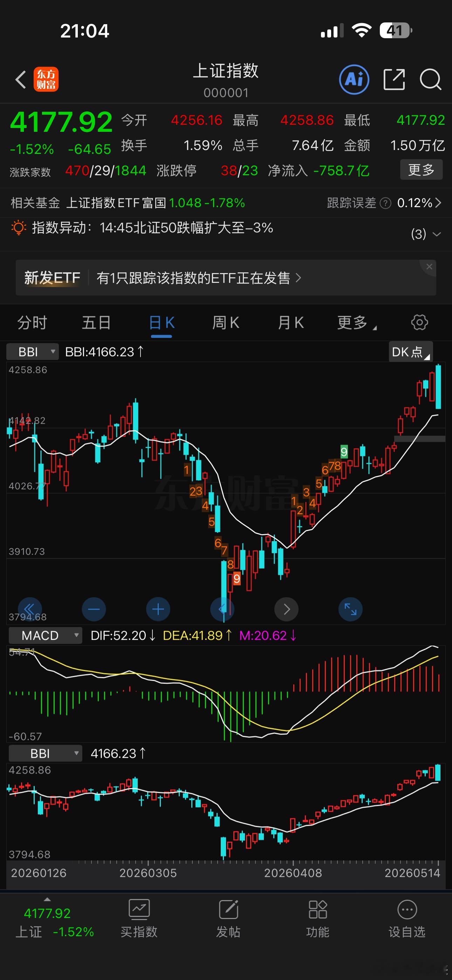Tap the 发帖 compose icon

pos(228,910)
